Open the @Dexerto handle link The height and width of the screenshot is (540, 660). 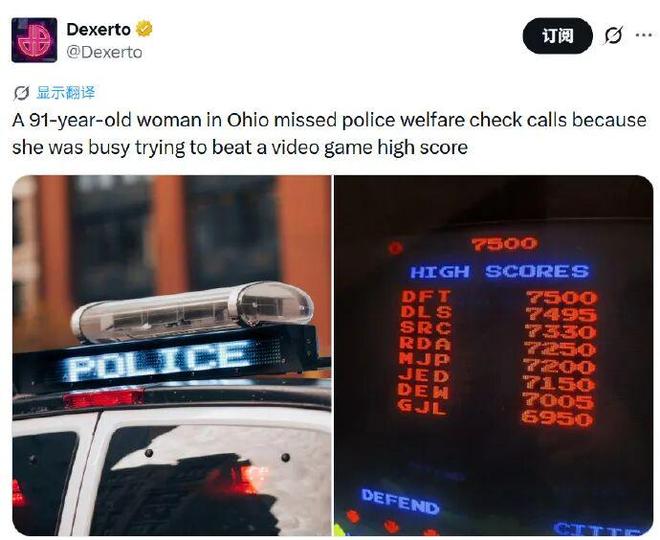point(104,52)
